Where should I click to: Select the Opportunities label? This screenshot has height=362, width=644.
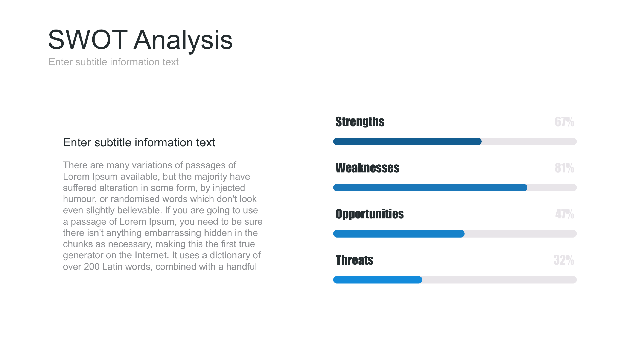click(370, 214)
